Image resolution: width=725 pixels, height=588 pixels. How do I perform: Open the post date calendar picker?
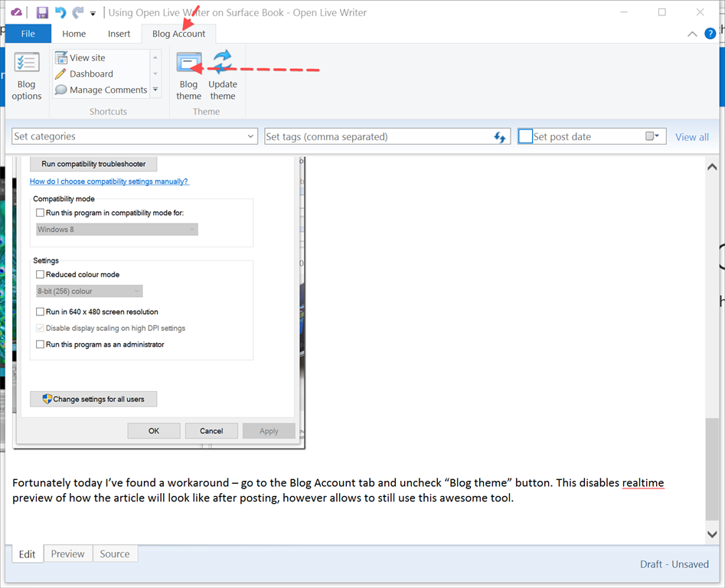[652, 136]
